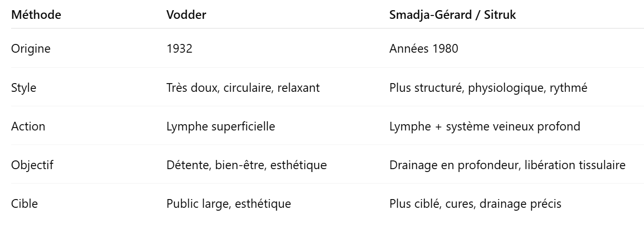Select the Objectif row label

[32, 165]
